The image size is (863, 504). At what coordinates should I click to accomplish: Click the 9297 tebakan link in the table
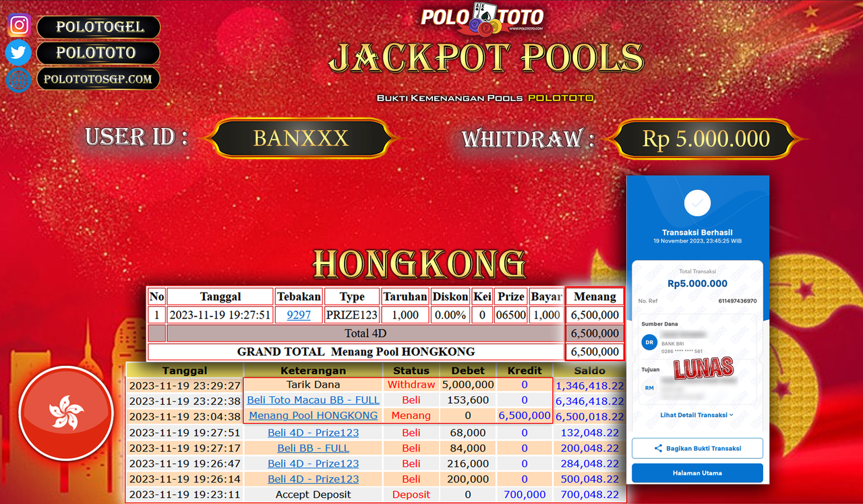pyautogui.click(x=298, y=314)
